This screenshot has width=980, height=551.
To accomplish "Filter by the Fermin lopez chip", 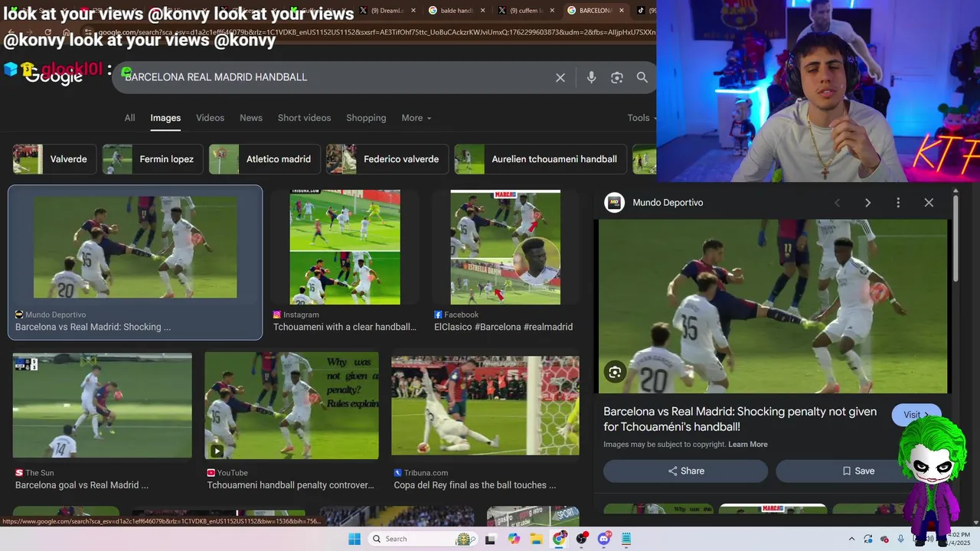I will (152, 159).
